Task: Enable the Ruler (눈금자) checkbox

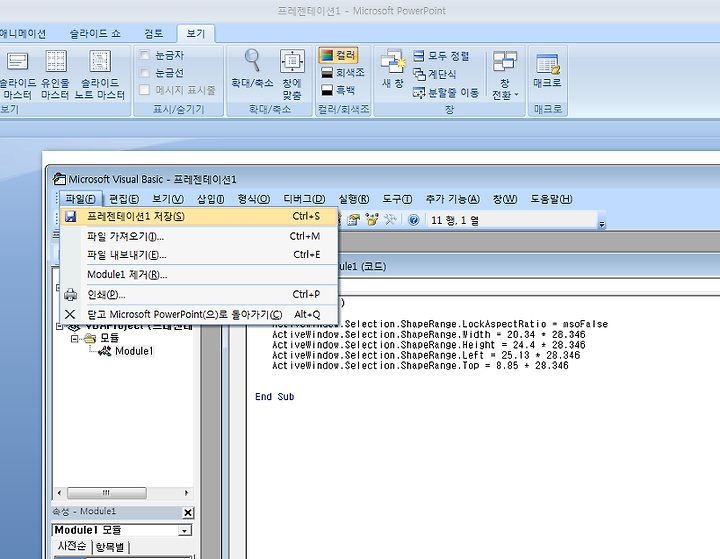Action: [145, 55]
